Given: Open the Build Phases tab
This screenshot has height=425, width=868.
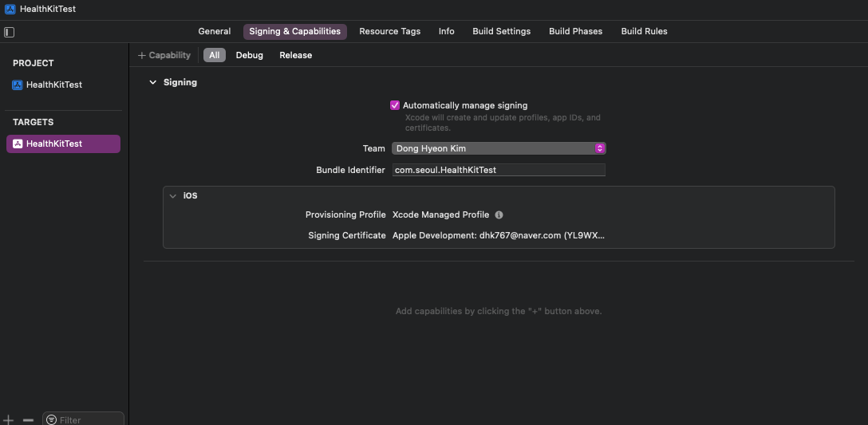Looking at the screenshot, I should click(575, 32).
